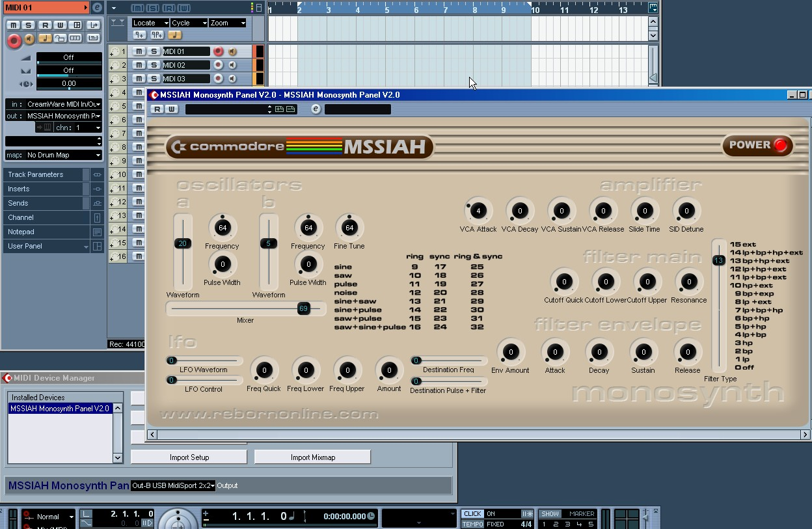Open the Out-B USB MidiSport 2x2 output dropdown

tap(173, 485)
